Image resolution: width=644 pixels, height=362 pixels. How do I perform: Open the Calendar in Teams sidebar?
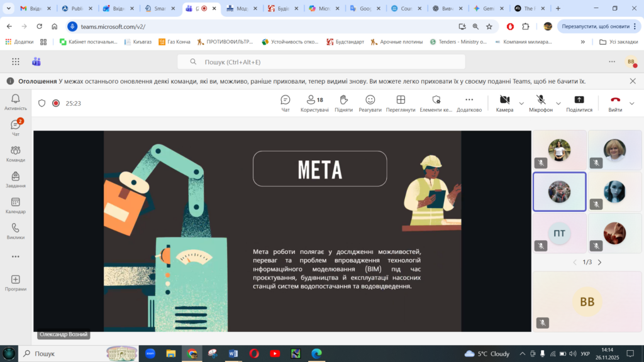16,206
